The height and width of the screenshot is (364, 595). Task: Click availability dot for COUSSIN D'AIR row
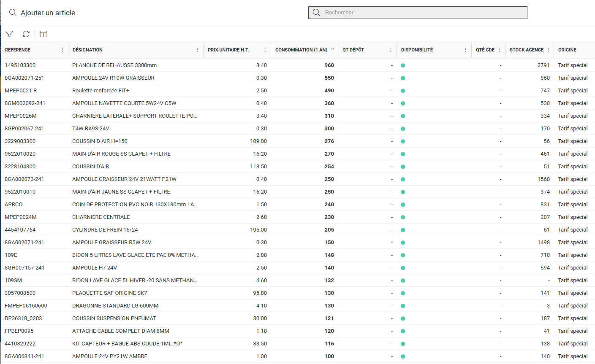coord(403,167)
